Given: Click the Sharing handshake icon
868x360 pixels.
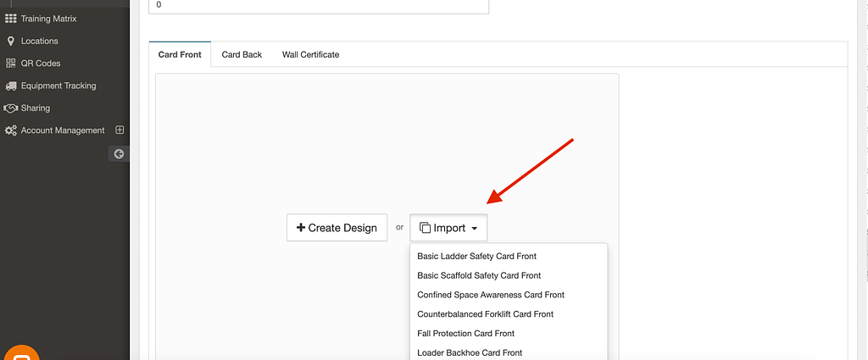Looking at the screenshot, I should tap(11, 108).
